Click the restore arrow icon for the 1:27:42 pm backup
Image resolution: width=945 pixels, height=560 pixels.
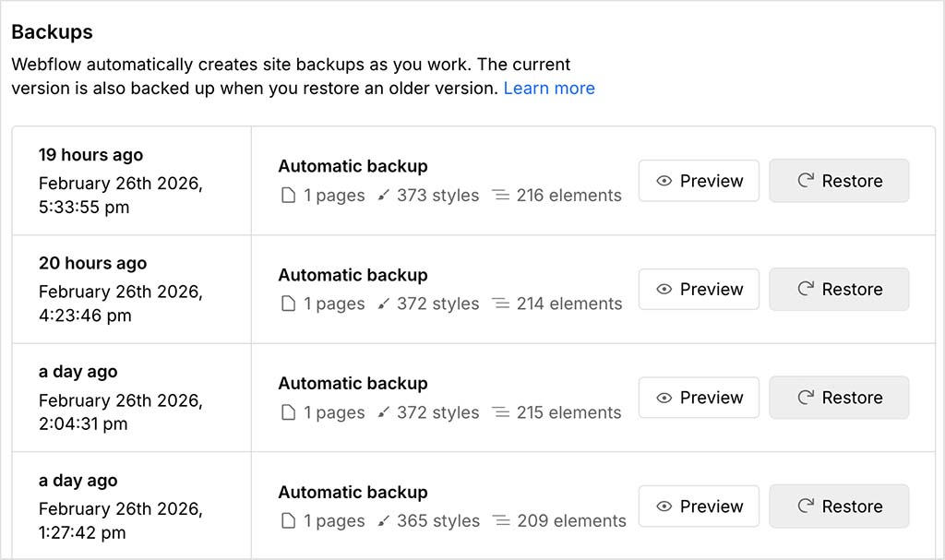click(806, 506)
